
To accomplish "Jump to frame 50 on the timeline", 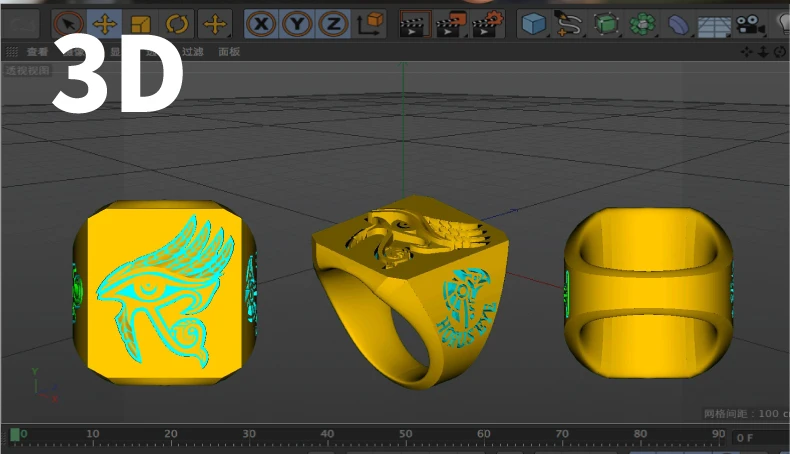I will pyautogui.click(x=406, y=434).
